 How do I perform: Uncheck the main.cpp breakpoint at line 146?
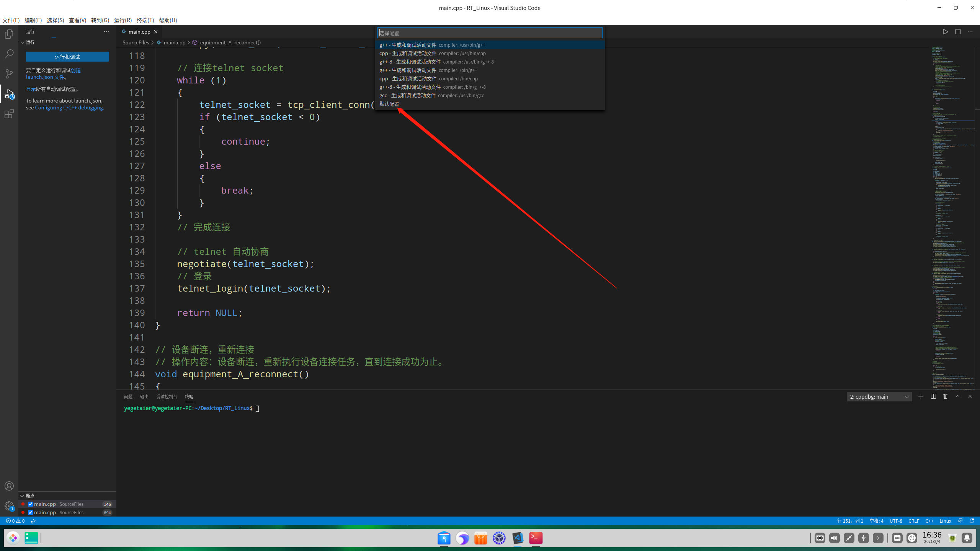31,504
